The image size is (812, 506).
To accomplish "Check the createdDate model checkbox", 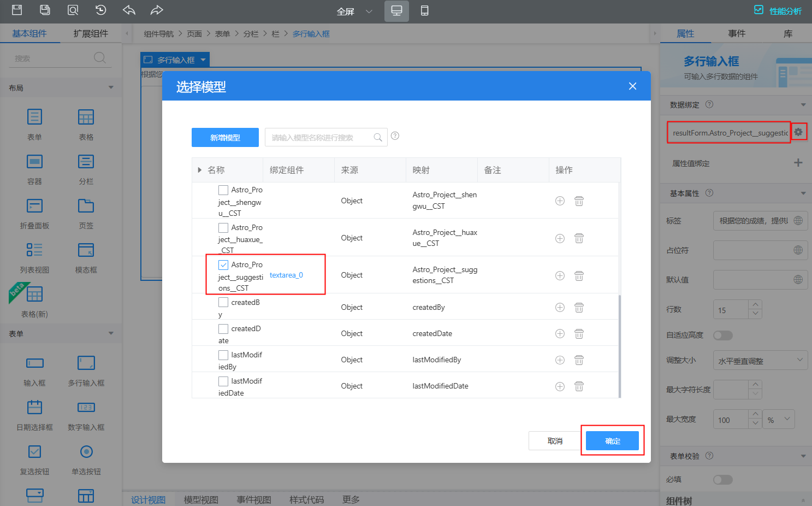I will tap(223, 329).
